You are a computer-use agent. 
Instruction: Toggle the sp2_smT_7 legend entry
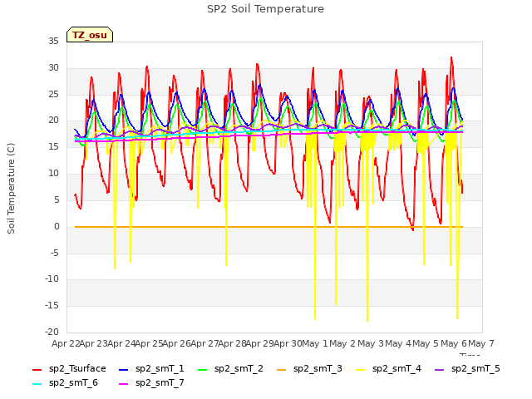click(151, 382)
